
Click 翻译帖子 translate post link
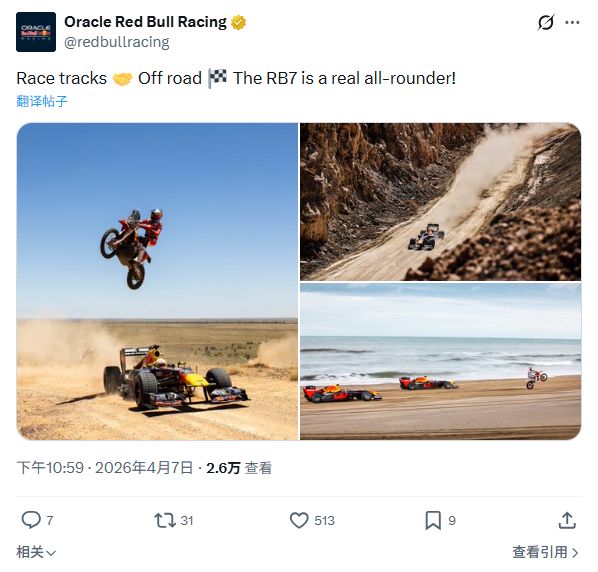[x=42, y=101]
